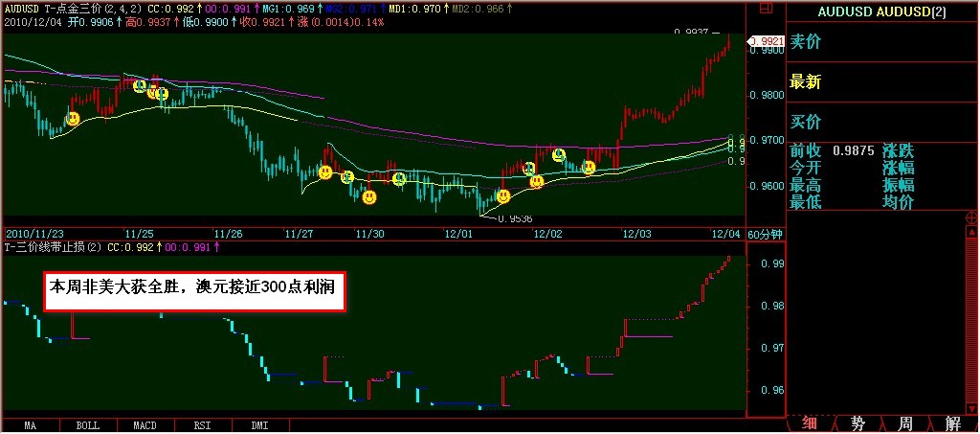
Task: Click the crosshair target icon in right panel
Action: click(972, 218)
